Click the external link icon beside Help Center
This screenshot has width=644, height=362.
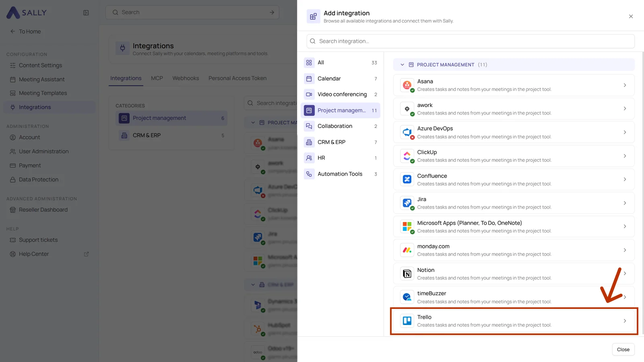86,254
